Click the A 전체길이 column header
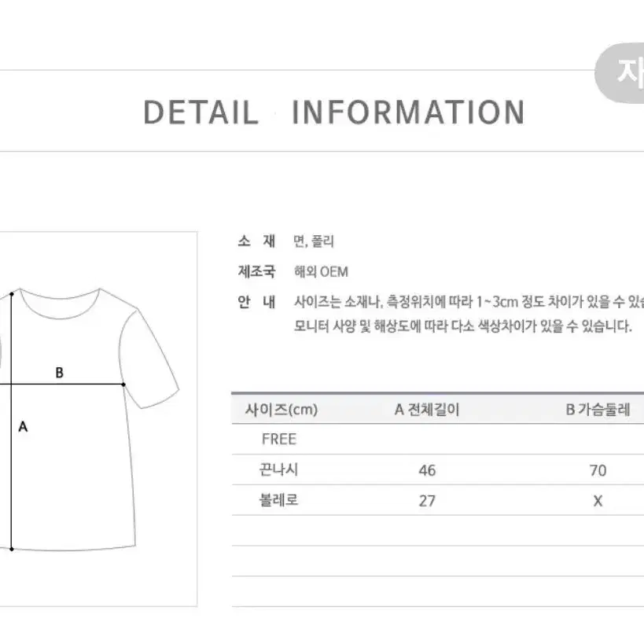The height and width of the screenshot is (644, 644). coord(427,410)
